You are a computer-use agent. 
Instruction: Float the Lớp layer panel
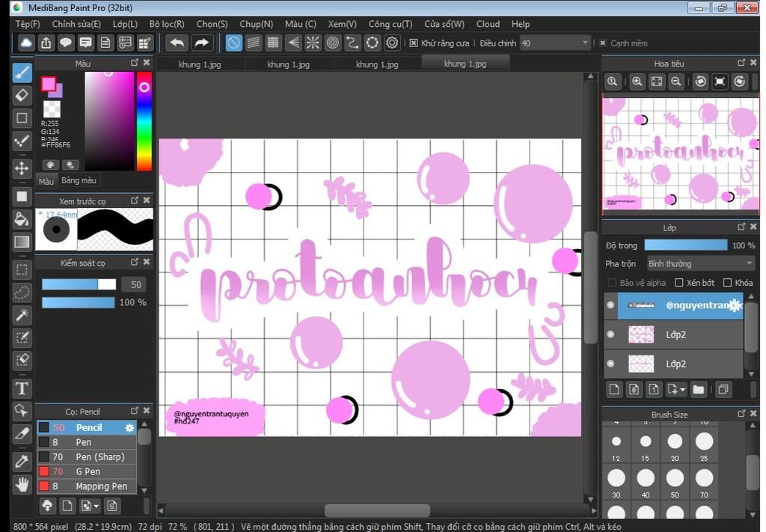point(741,227)
